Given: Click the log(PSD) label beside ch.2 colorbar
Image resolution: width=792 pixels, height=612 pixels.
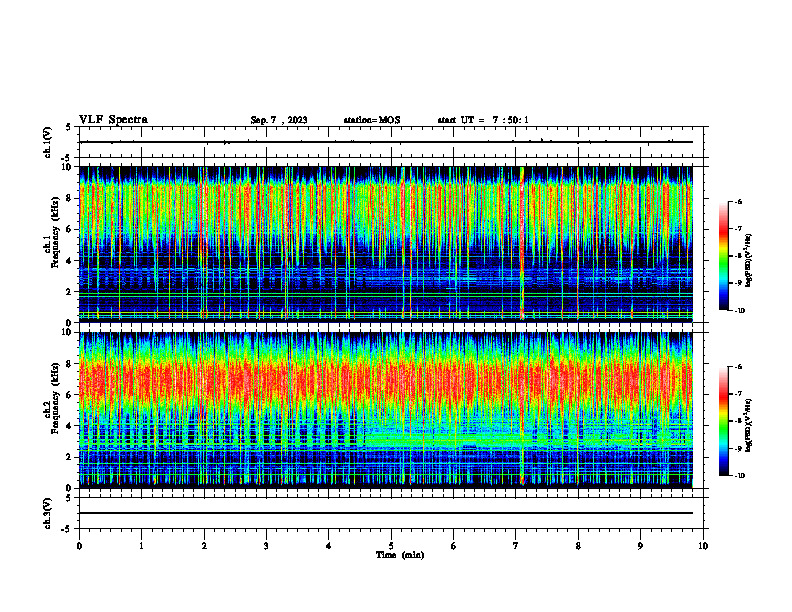Looking at the screenshot, I should 749,425.
